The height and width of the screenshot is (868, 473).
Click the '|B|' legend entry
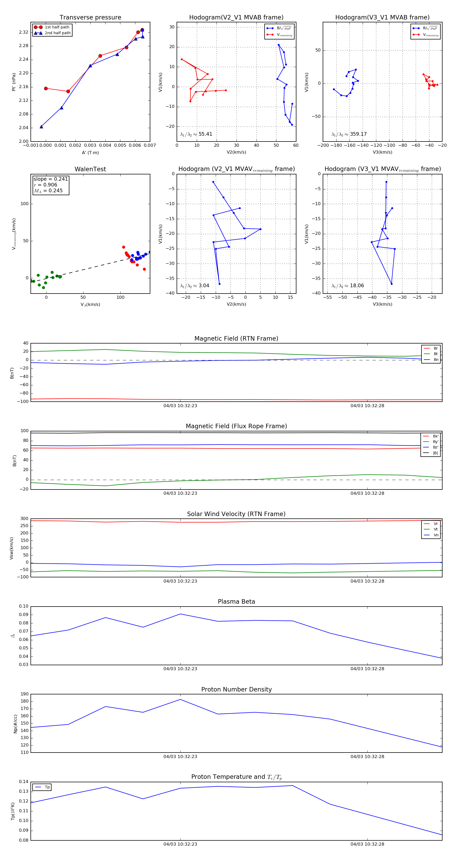pos(431,453)
